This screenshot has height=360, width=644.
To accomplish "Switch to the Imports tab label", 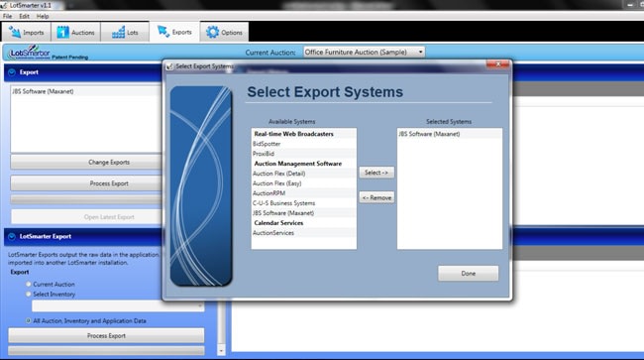I will click(x=34, y=33).
